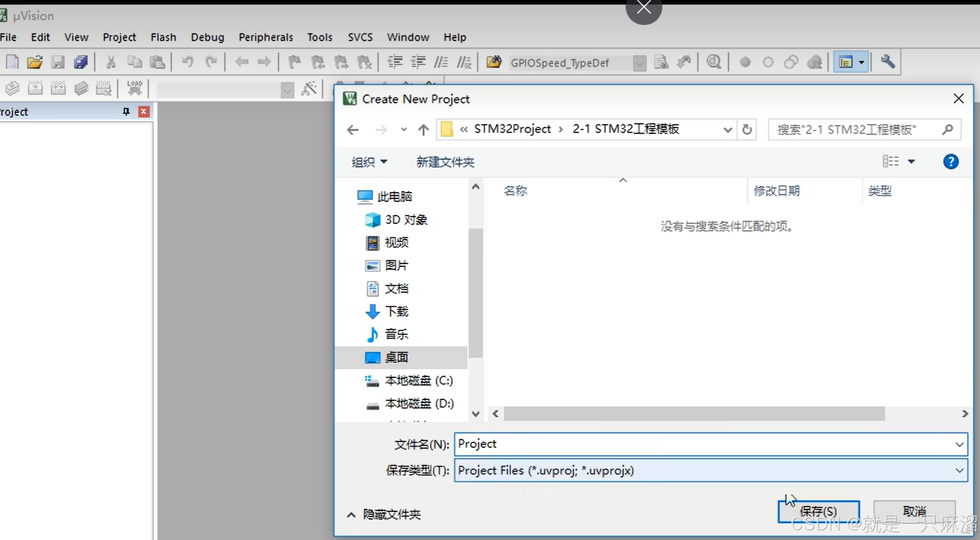Redo action arrow icon
Screen dimensions: 980x540
(x=211, y=62)
